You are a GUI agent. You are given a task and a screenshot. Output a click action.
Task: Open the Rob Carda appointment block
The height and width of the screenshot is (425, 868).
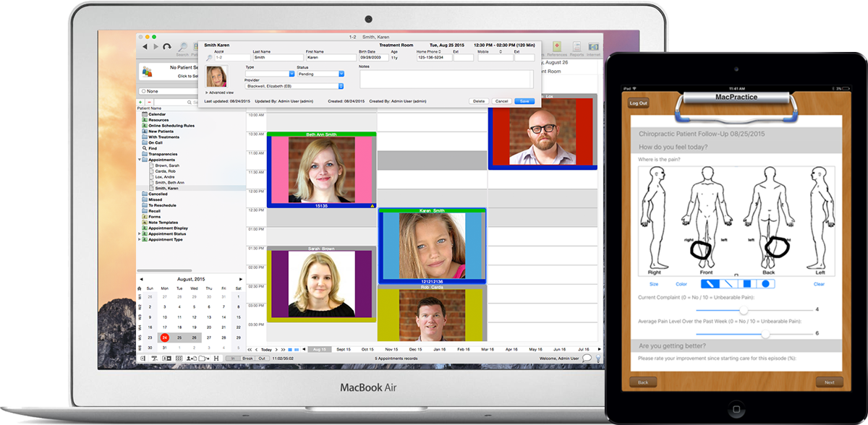[x=433, y=313]
